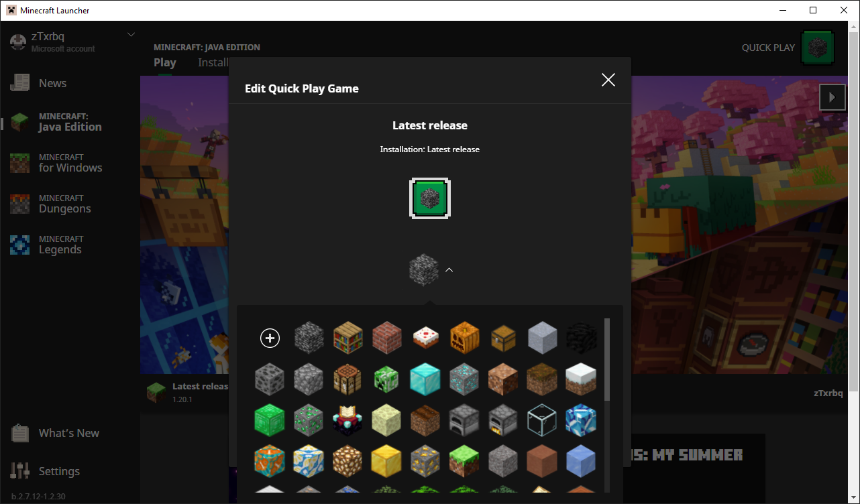Choose the black coal block icon
The width and height of the screenshot is (860, 504).
(581, 338)
